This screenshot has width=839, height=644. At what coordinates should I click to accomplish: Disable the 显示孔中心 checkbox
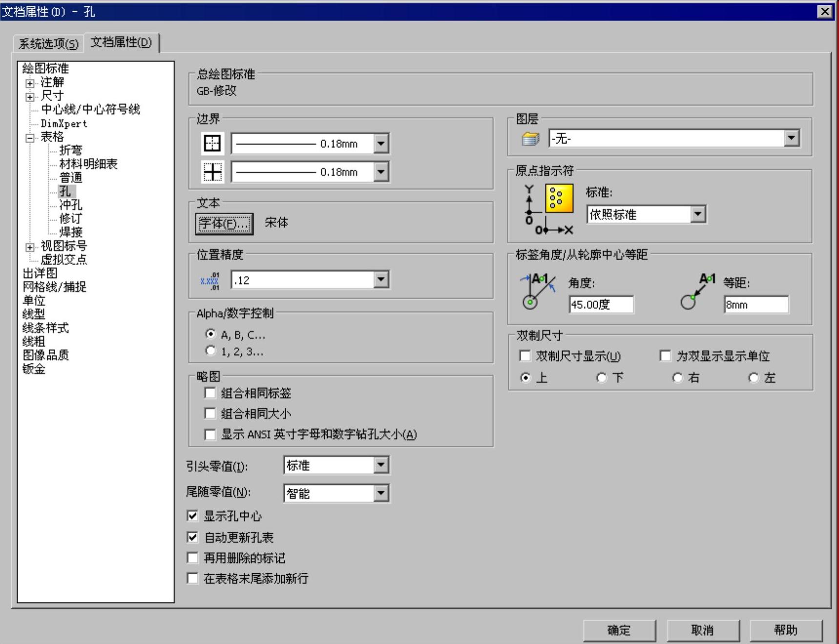(193, 516)
